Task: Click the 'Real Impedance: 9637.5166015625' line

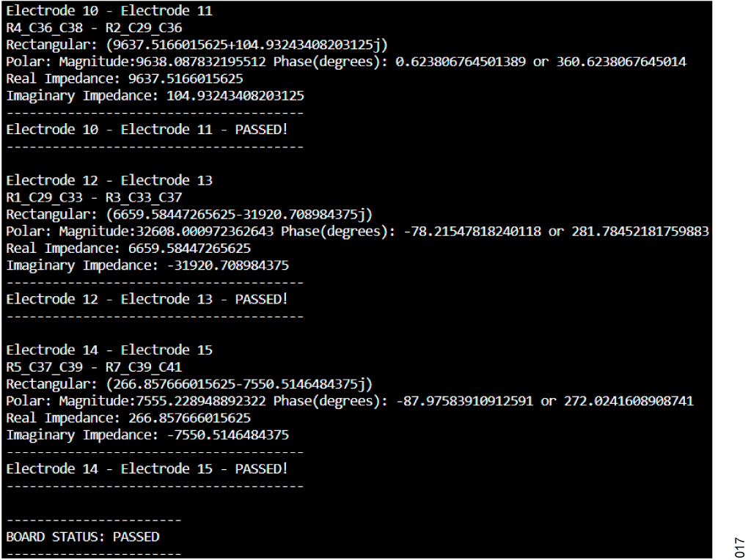Action: click(x=125, y=78)
